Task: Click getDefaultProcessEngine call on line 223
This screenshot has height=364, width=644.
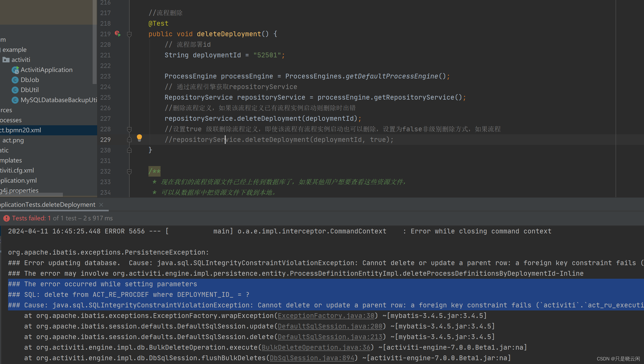Action: tap(392, 76)
